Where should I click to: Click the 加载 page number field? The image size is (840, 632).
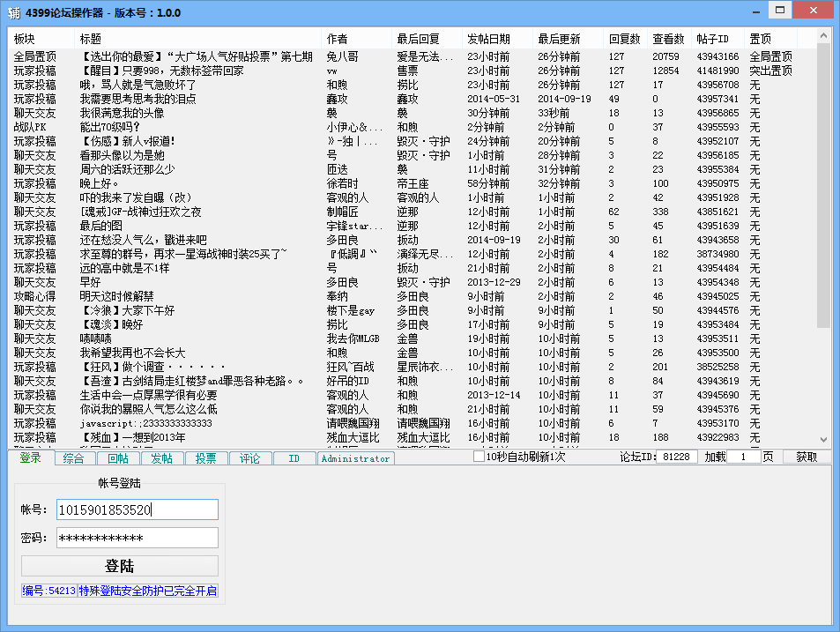tap(744, 457)
